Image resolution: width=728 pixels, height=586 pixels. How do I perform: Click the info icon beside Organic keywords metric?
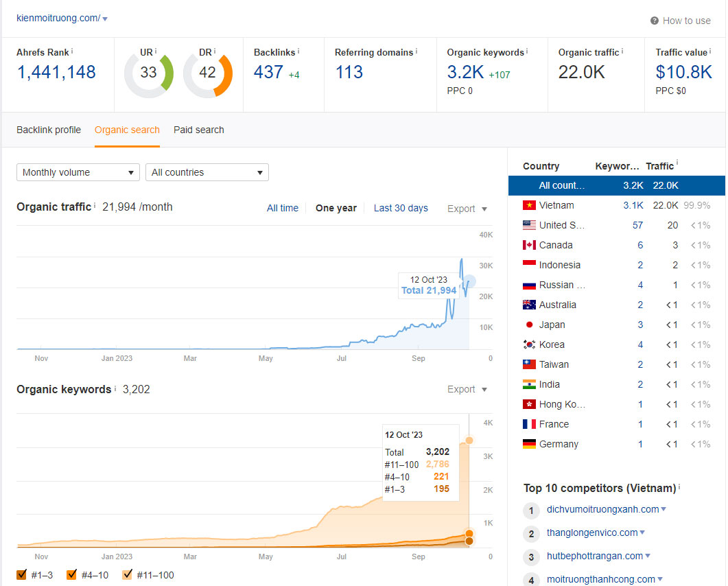527,51
